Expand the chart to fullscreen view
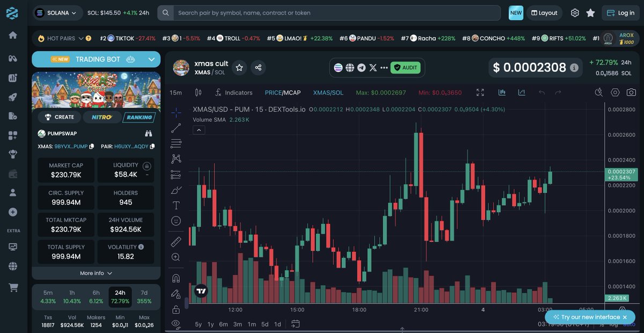 click(x=480, y=92)
